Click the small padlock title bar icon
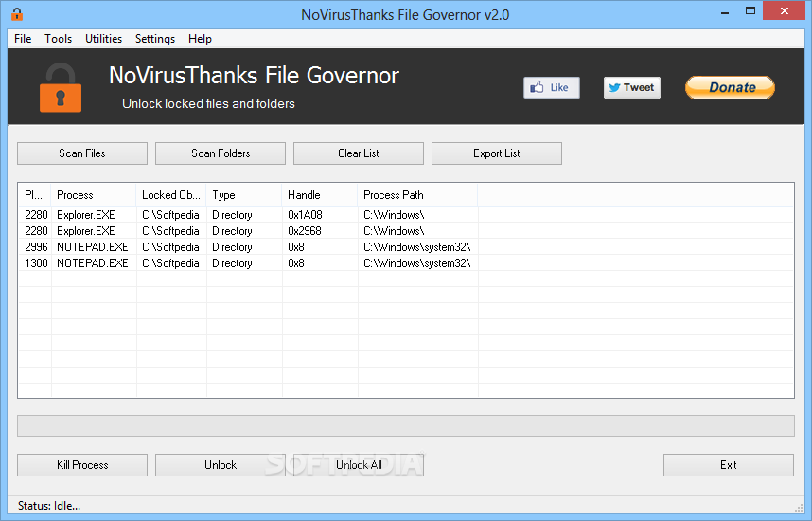This screenshot has width=812, height=521. 17,14
